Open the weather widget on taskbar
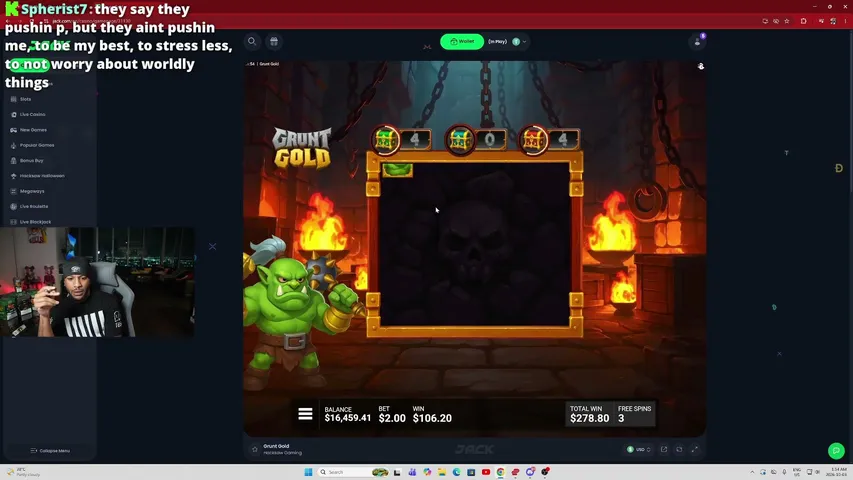Screen dimensions: 853x480 click(24, 472)
